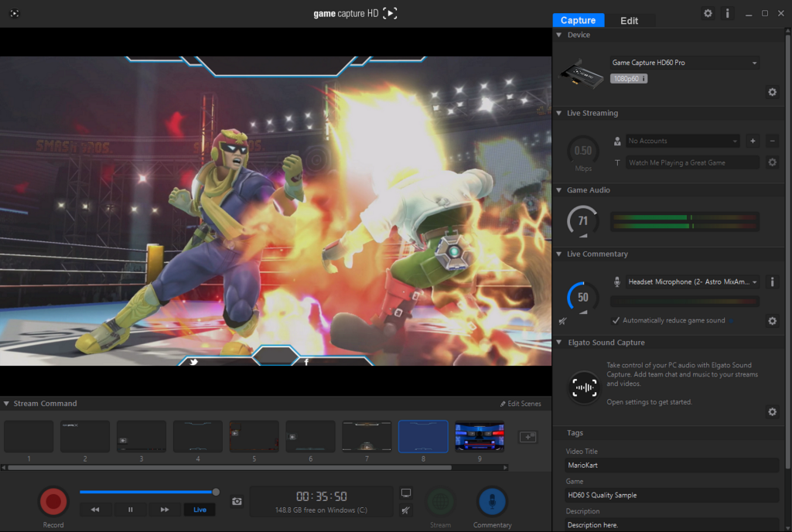Pause the playback
The image size is (792, 532).
click(130, 510)
